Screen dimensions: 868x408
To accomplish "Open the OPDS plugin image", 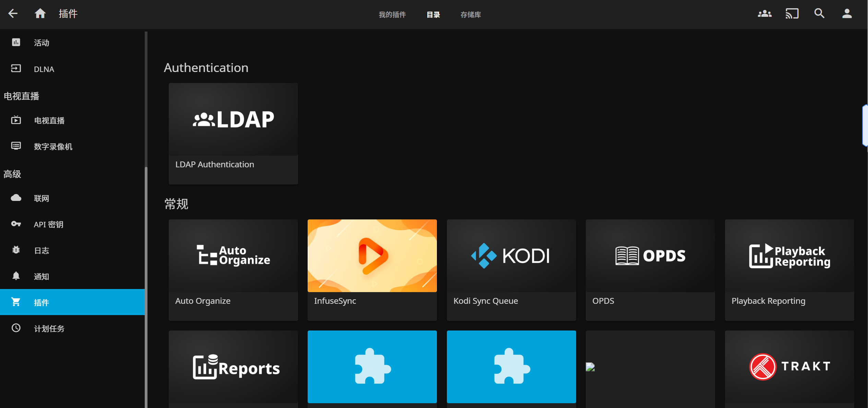I will pos(650,256).
